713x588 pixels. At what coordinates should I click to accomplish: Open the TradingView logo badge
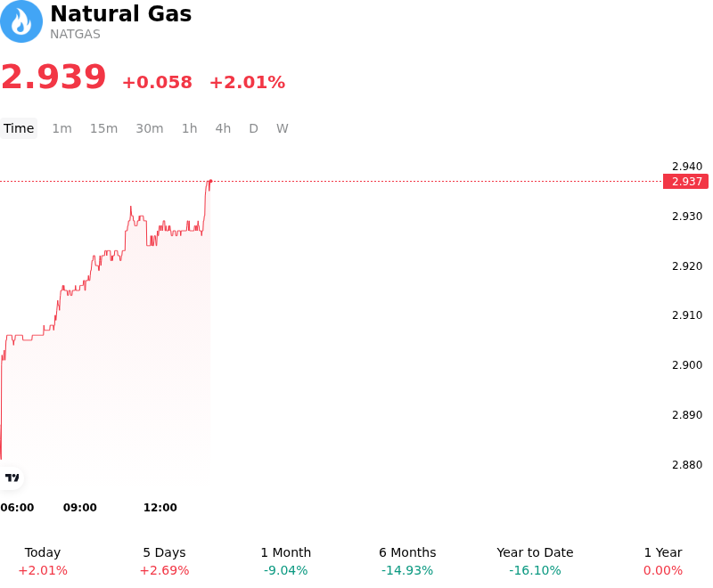coord(12,478)
